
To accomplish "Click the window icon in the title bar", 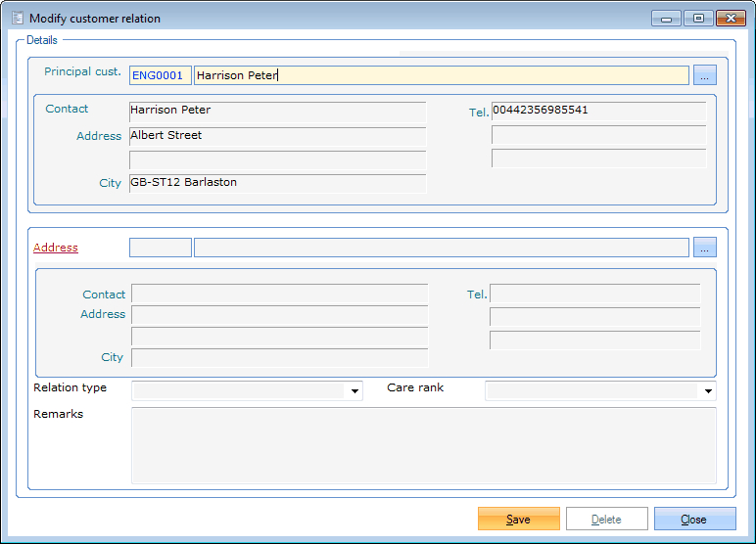I will (x=17, y=19).
